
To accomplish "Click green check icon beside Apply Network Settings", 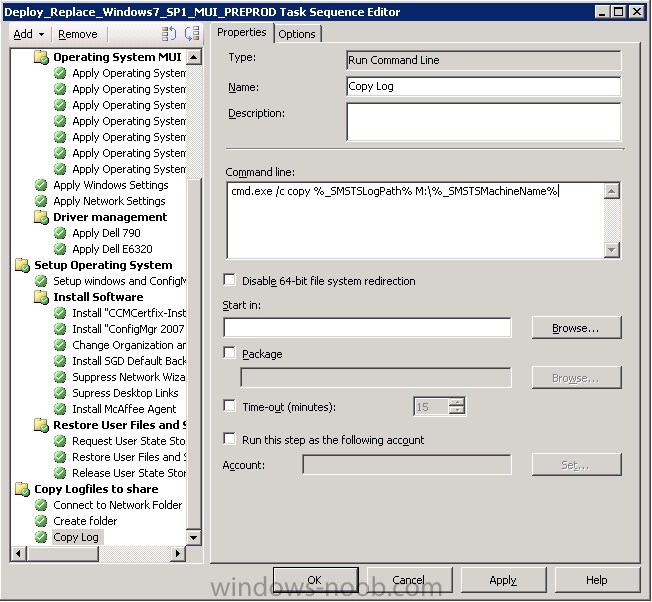I will 41,201.
